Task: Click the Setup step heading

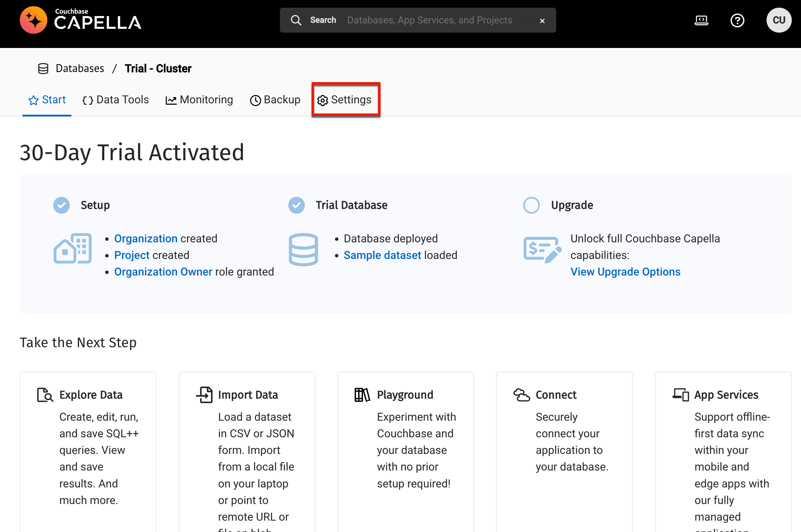Action: [x=95, y=205]
